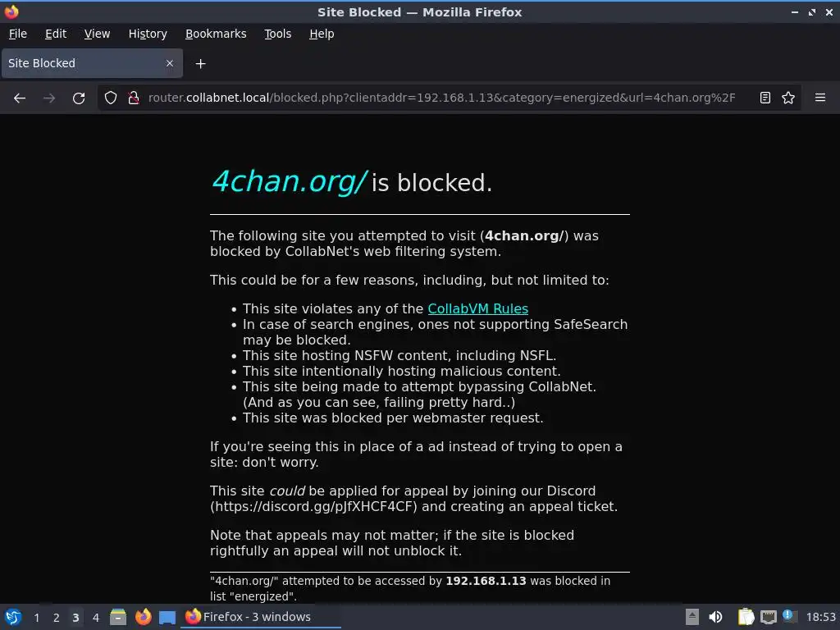This screenshot has width=840, height=630.
Task: Open the History menu
Action: (x=148, y=34)
